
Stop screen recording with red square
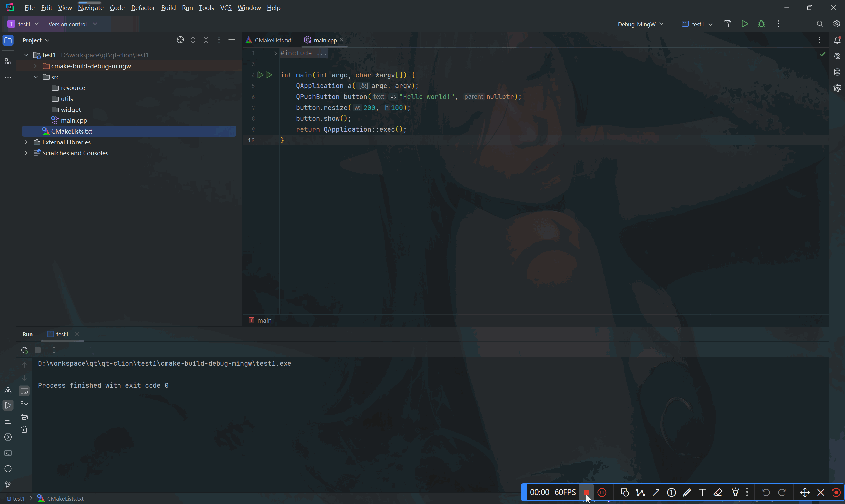click(587, 492)
